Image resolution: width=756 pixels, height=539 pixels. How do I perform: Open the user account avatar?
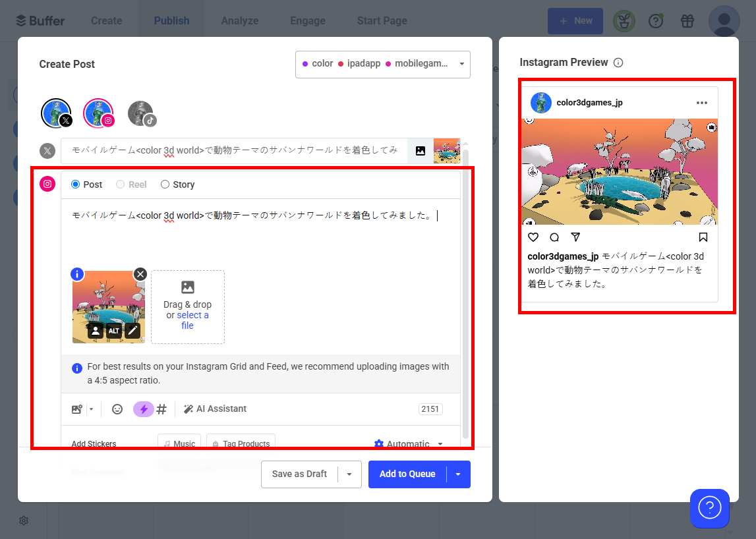point(724,21)
